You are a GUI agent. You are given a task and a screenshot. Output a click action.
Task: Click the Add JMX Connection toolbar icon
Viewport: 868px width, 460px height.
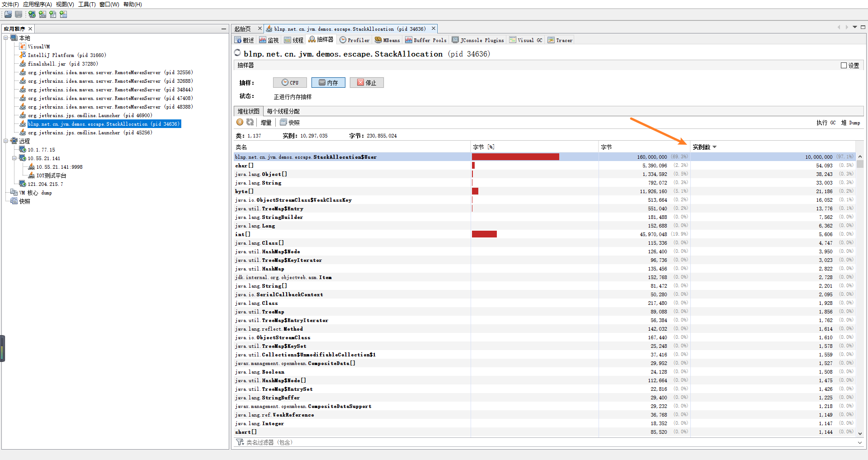click(42, 14)
